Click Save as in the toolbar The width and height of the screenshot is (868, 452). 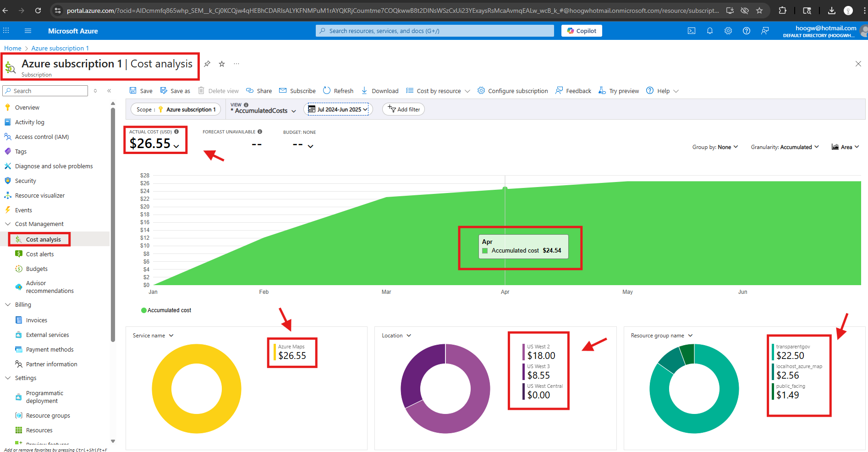tap(175, 91)
